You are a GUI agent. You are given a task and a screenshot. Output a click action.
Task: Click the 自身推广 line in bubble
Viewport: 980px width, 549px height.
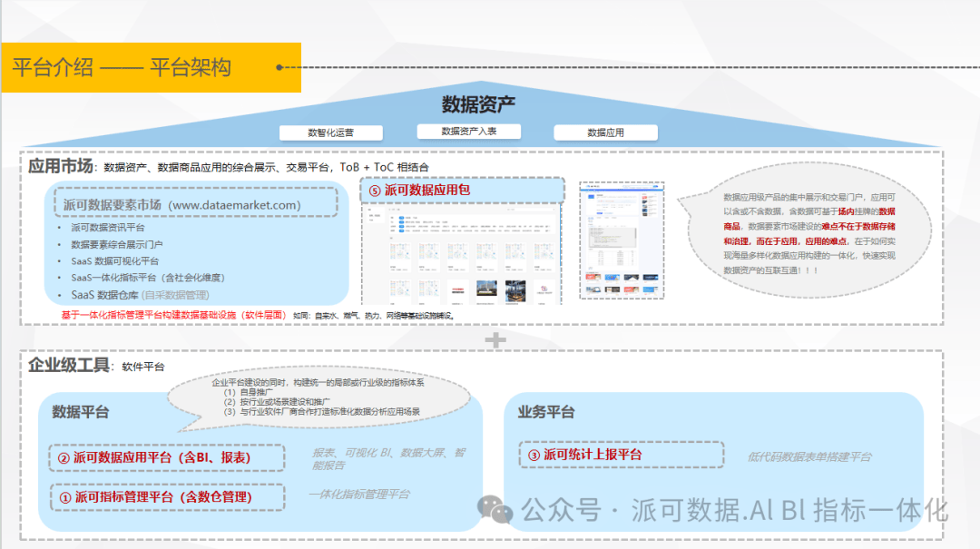tap(248, 392)
